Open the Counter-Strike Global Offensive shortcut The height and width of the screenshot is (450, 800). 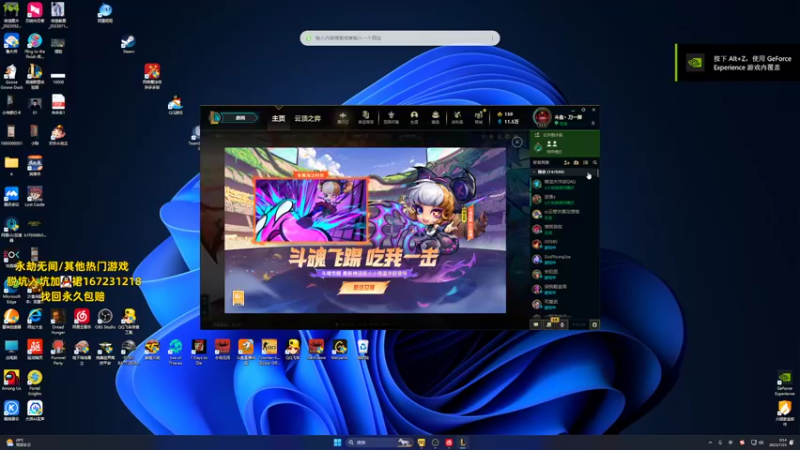[x=269, y=352]
